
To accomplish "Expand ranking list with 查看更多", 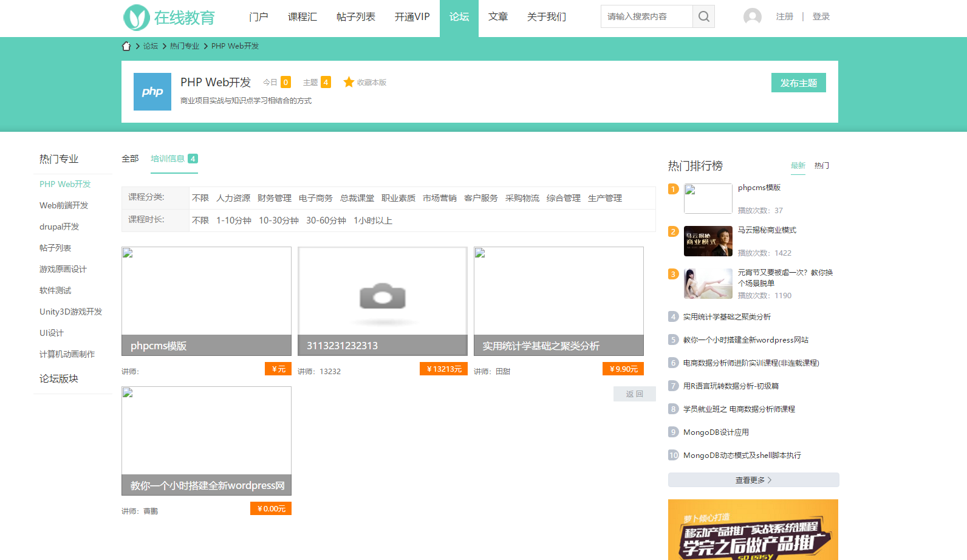I will (x=753, y=480).
